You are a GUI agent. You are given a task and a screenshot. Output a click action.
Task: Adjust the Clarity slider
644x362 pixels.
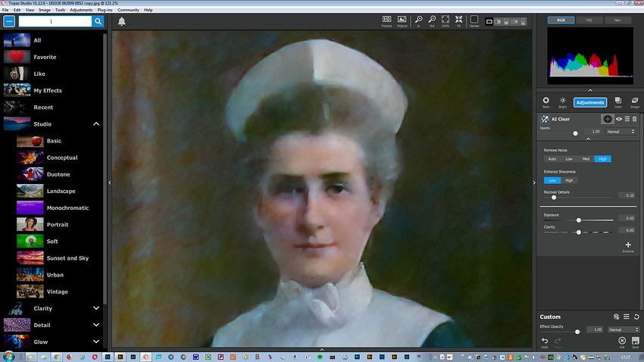578,232
